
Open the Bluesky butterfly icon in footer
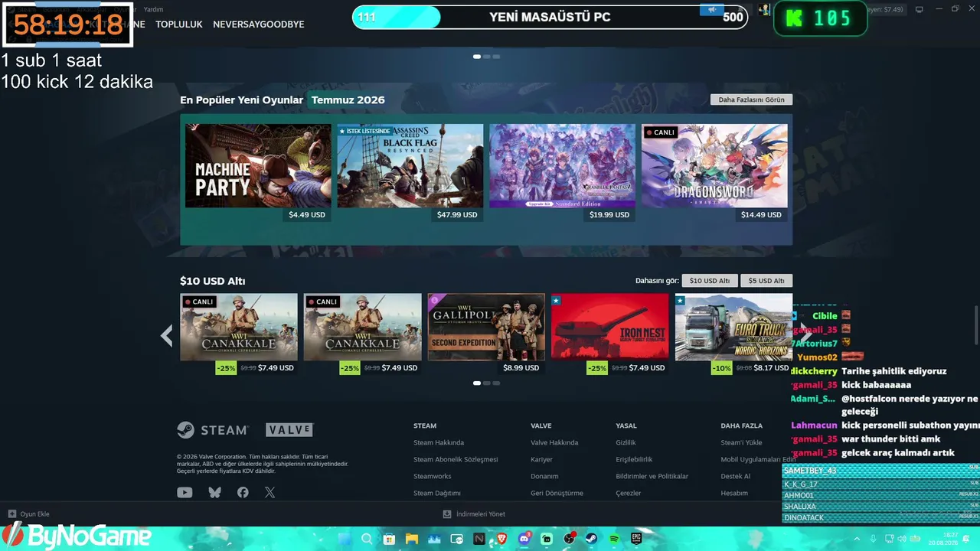(x=214, y=493)
